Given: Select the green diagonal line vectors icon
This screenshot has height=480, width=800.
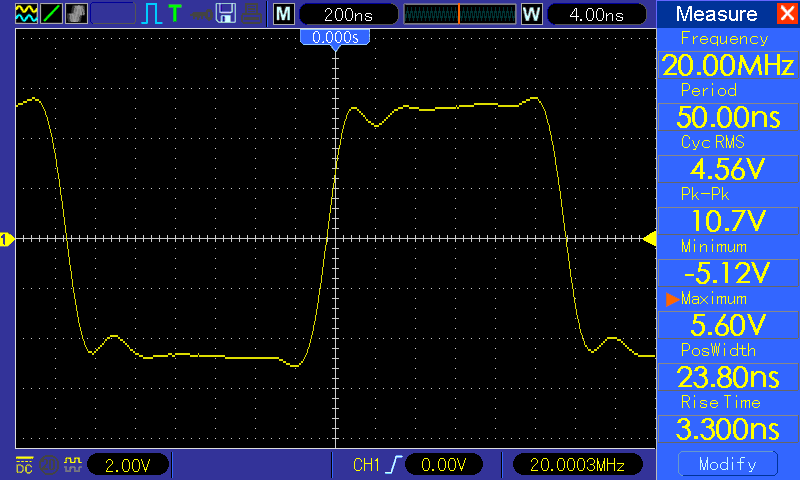Looking at the screenshot, I should [51, 13].
